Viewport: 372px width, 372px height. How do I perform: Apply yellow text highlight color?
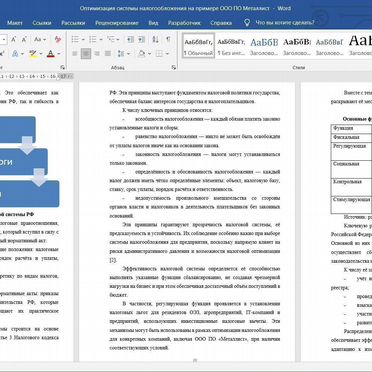[33, 53]
